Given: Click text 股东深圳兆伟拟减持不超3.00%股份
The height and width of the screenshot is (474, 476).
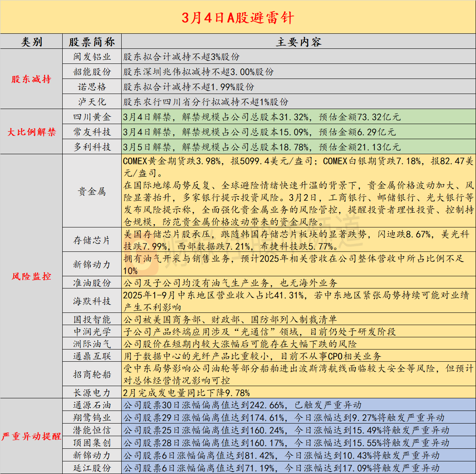Looking at the screenshot, I should click(199, 72).
